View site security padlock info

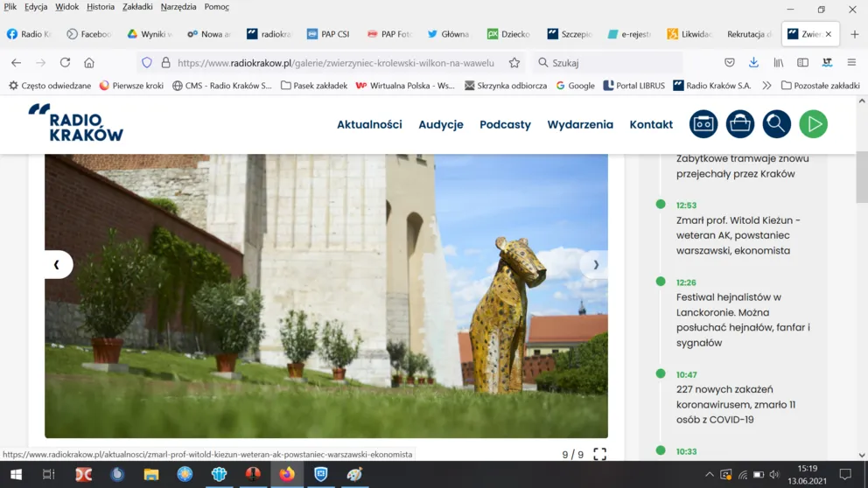(165, 62)
